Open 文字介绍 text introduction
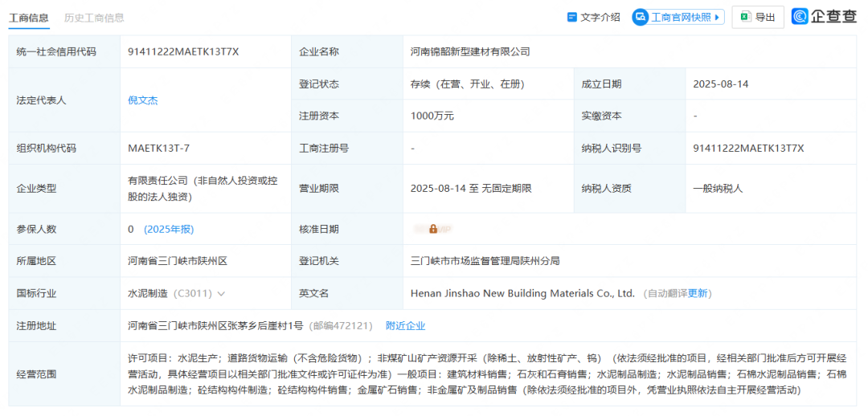Viewport: 868px width, 416px height. (x=594, y=17)
